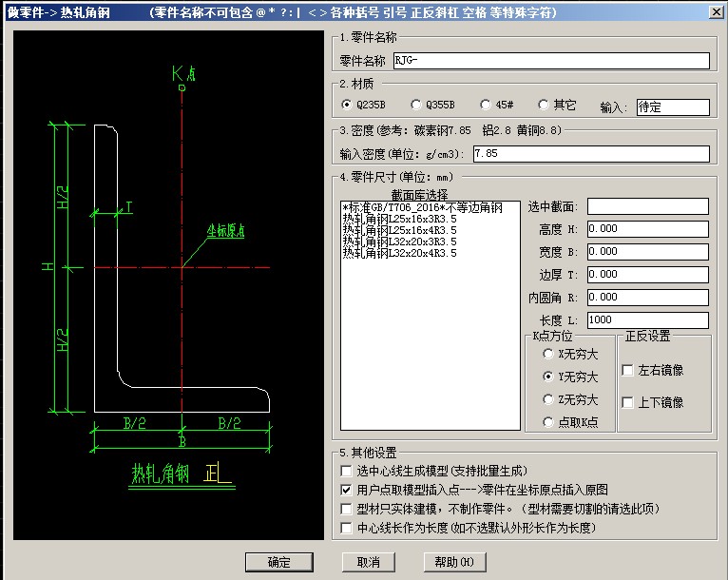Check 选中心线生成模型 option
Screen dimensions: 728x580
click(347, 471)
